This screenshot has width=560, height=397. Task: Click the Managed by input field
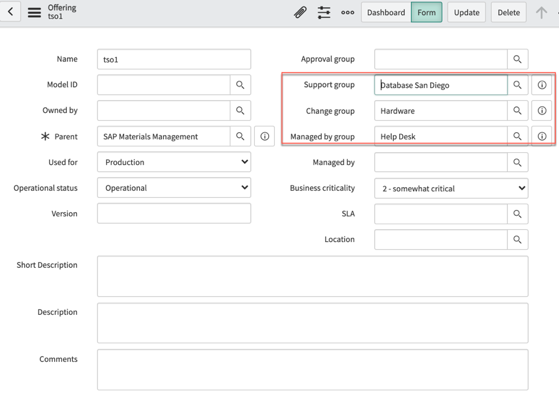(441, 162)
